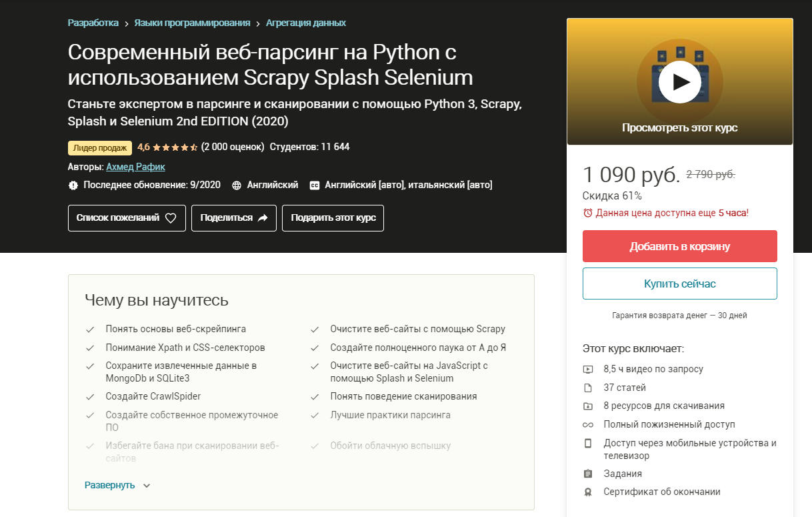Screen dimensions: 812x517
Task: Play the course preview video
Action: pyautogui.click(x=679, y=81)
